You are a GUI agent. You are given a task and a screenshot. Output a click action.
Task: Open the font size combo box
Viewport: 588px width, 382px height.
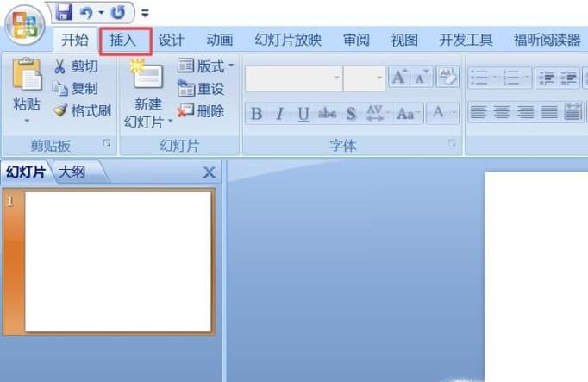[x=365, y=78]
